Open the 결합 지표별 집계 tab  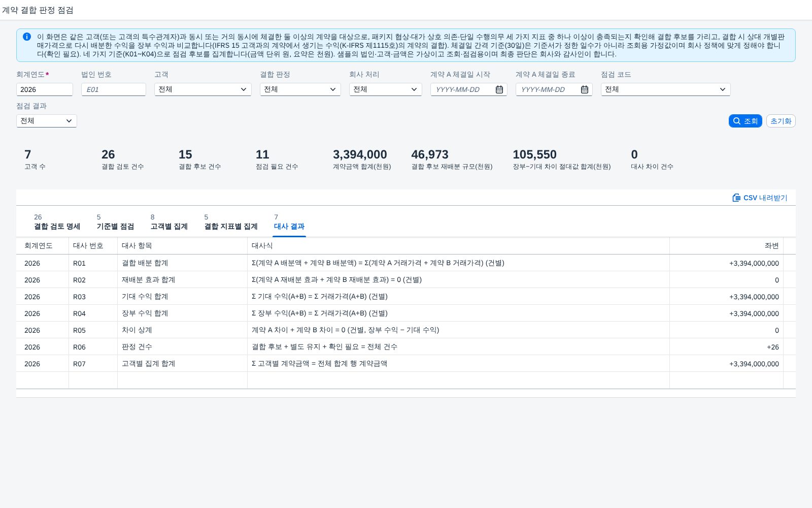pyautogui.click(x=231, y=222)
